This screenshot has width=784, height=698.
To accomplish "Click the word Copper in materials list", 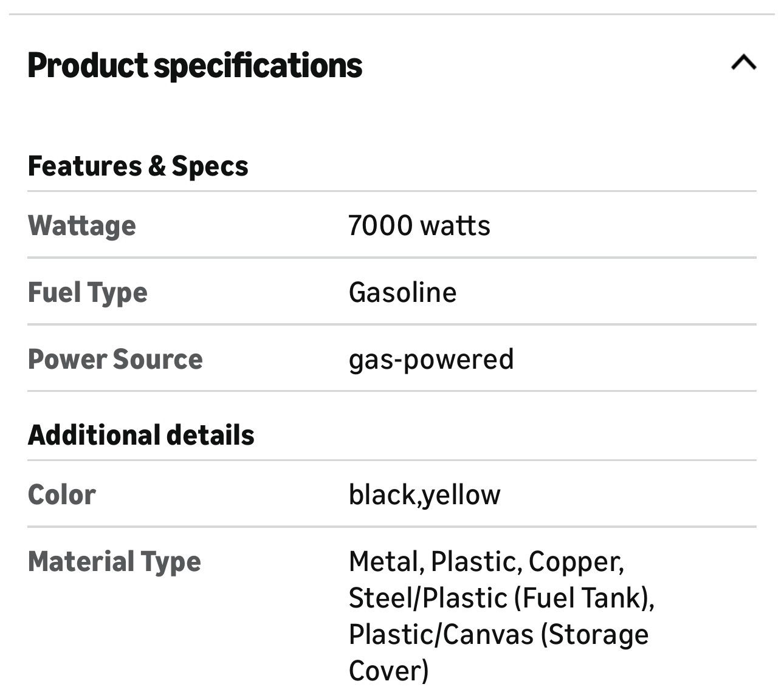I will coord(575,561).
